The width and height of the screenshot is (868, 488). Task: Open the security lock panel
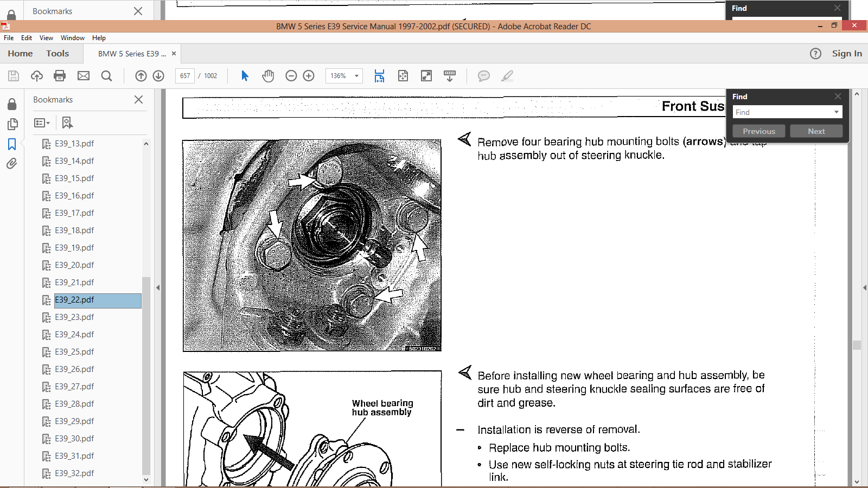[x=12, y=104]
